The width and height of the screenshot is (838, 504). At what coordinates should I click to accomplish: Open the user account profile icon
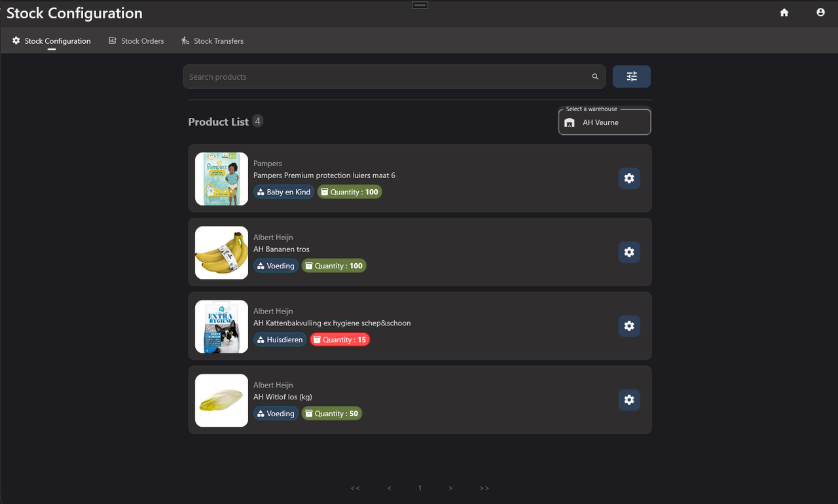820,12
